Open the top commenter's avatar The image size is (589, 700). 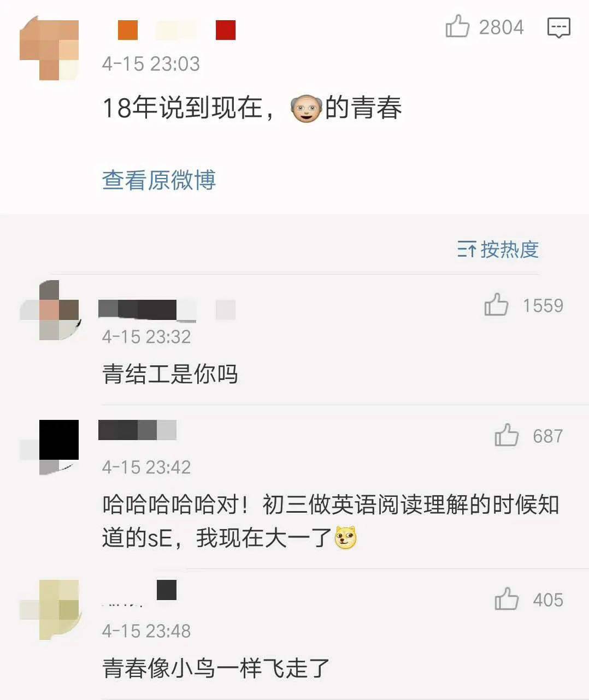pos(49,48)
